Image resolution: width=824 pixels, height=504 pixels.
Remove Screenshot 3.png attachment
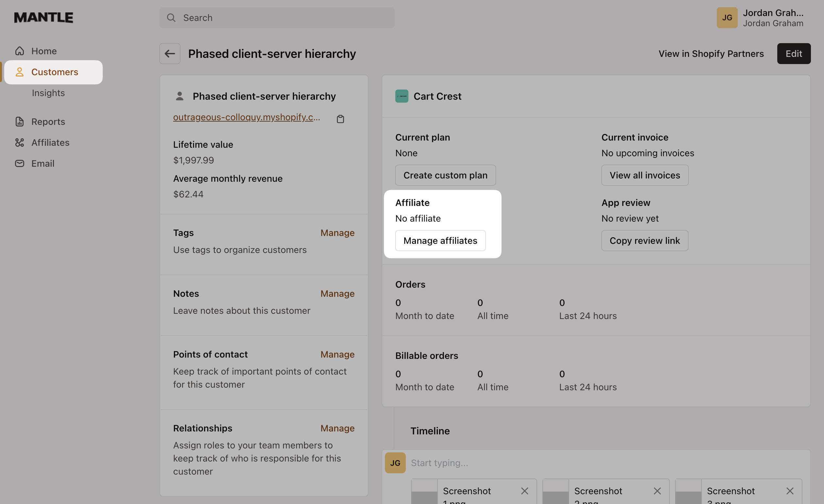790,491
